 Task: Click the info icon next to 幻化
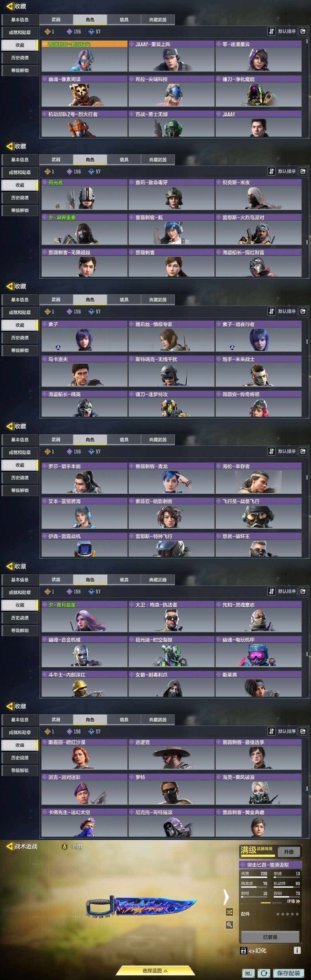coord(297,950)
